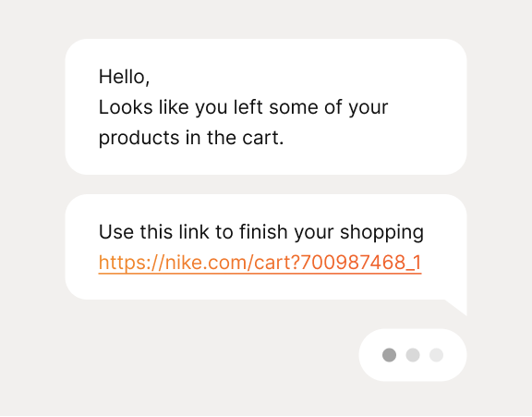The height and width of the screenshot is (417, 532).
Task: Click the word 'finish' in second message
Action: tap(263, 231)
